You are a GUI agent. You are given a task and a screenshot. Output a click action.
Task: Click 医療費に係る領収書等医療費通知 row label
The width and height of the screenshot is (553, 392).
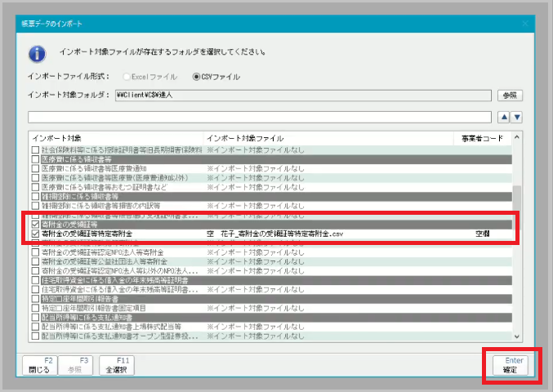click(94, 168)
